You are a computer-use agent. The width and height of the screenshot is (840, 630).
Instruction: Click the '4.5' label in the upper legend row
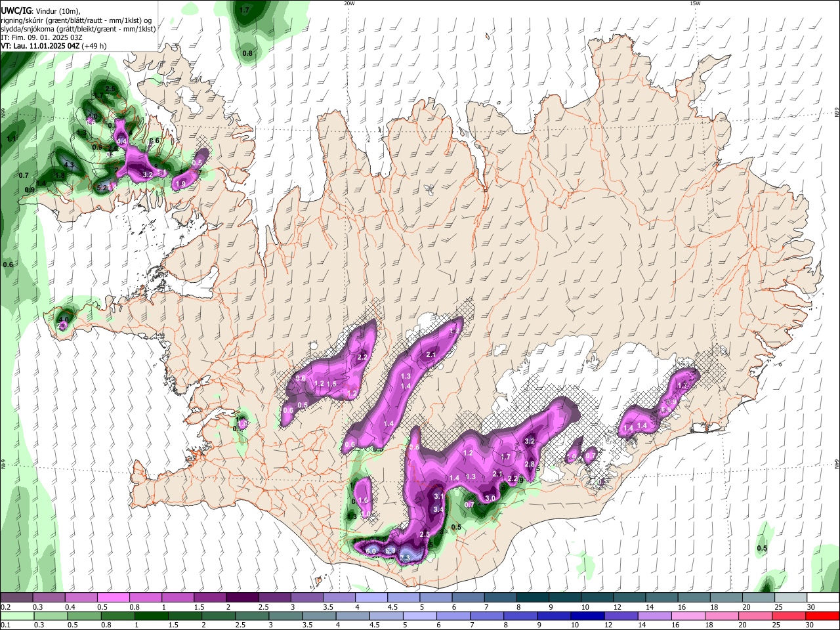tap(392, 608)
